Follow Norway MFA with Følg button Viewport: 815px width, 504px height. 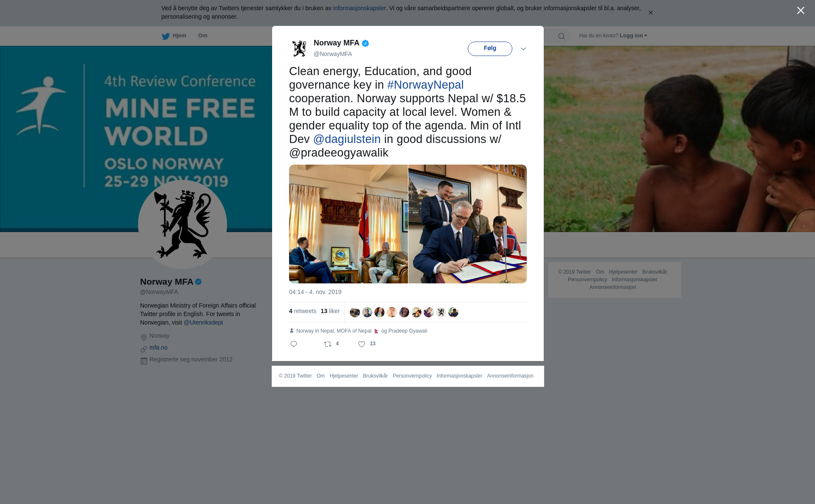coord(490,49)
